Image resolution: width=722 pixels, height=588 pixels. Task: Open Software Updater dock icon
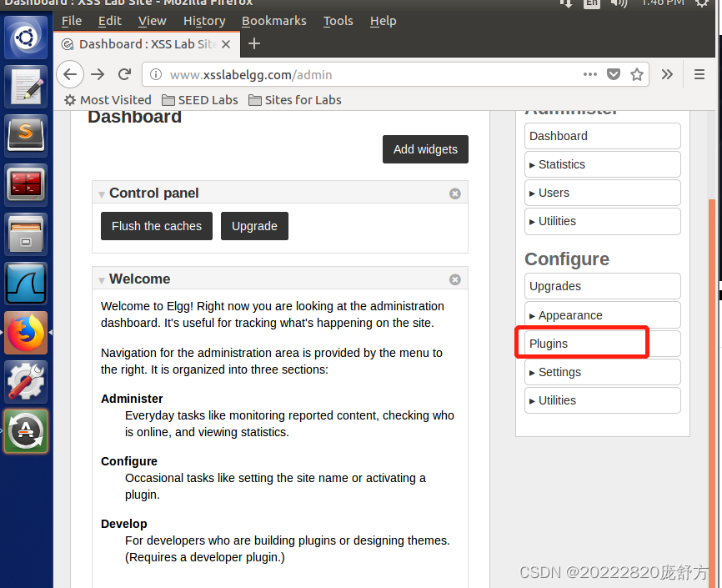point(26,431)
